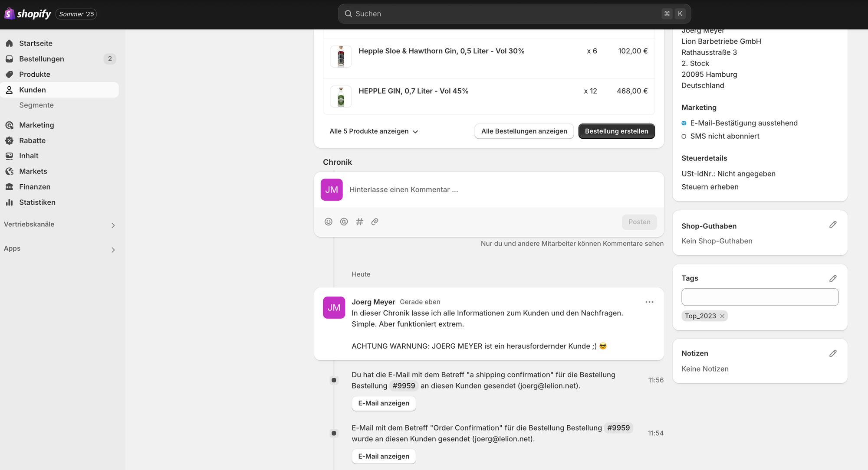Screen dimensions: 868x470
Task: Open three-dot menu on Joerg Meyer comment
Action: (649, 302)
